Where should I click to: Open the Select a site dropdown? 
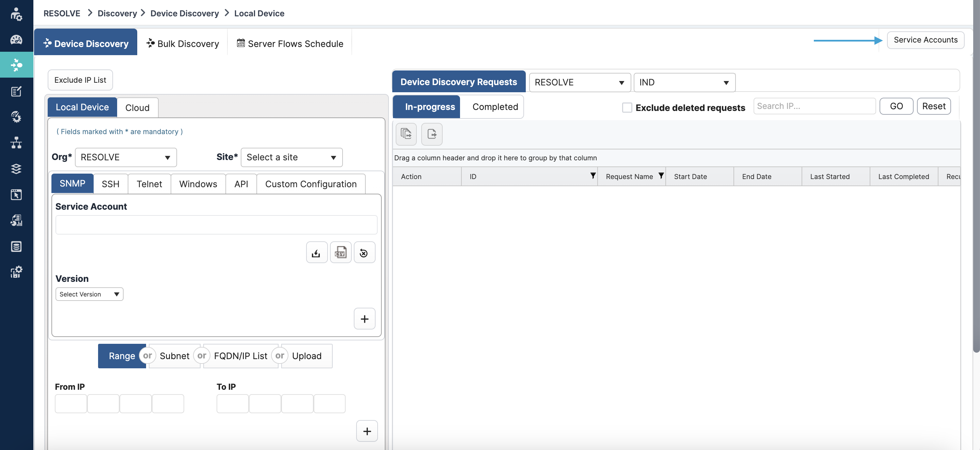coord(291,157)
